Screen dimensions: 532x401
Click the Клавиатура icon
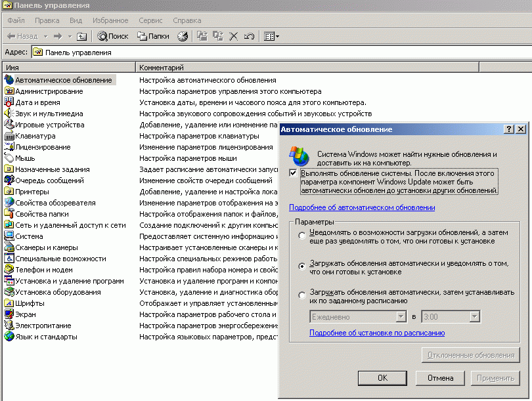point(9,136)
